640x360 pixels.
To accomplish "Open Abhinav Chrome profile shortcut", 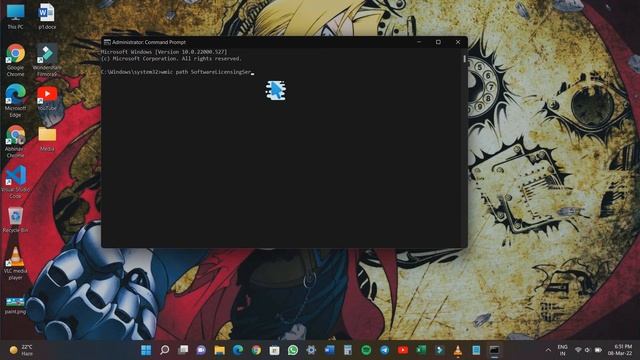I will click(x=16, y=141).
